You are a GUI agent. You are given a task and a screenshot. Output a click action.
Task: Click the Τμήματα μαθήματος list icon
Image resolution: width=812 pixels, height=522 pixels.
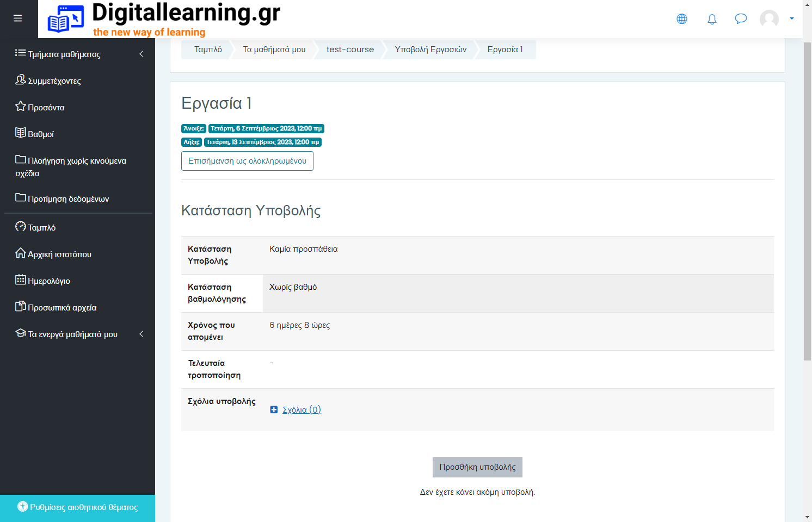(x=21, y=53)
